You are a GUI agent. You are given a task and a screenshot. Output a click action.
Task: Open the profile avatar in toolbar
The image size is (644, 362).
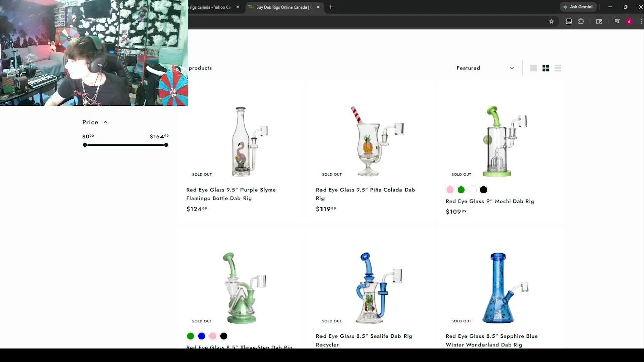[629, 21]
